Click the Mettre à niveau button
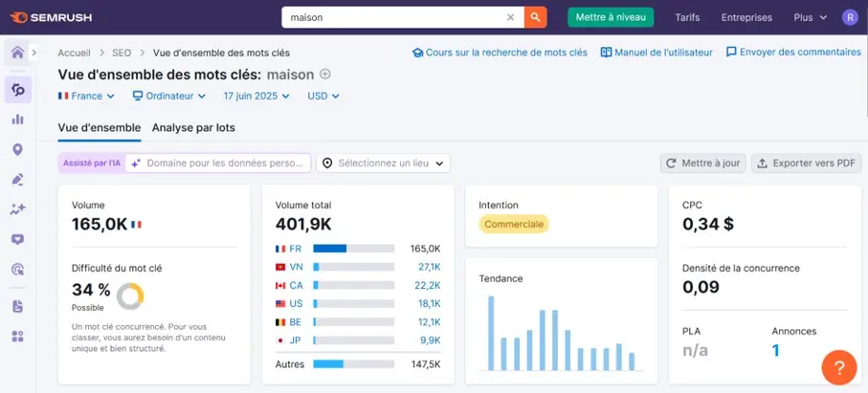 [x=611, y=17]
